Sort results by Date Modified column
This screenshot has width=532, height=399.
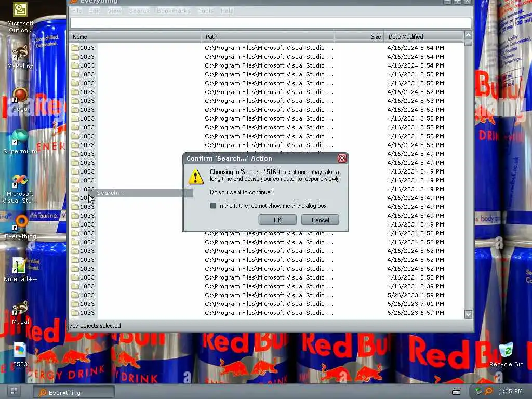[x=423, y=37]
